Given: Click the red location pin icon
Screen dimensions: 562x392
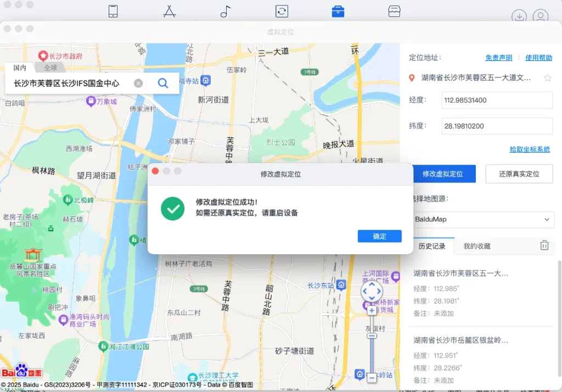Looking at the screenshot, I should [412, 78].
